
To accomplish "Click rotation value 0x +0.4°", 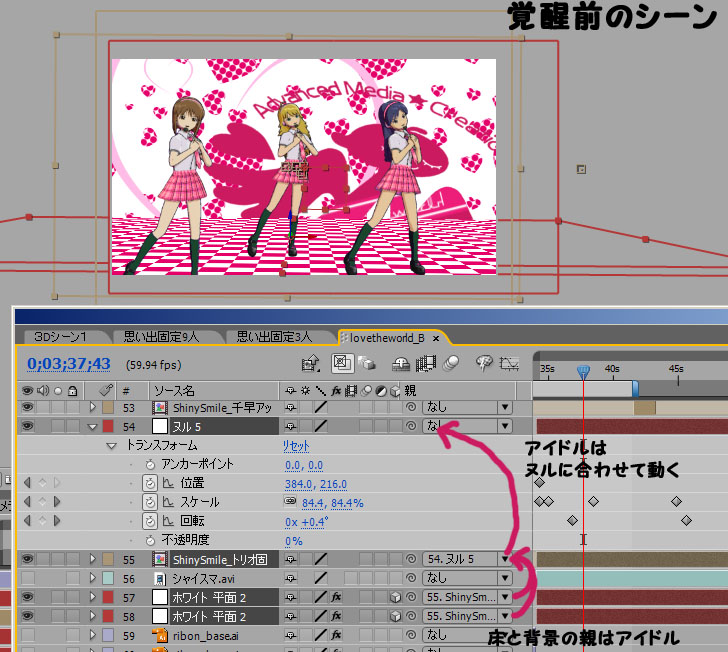I will [x=306, y=522].
